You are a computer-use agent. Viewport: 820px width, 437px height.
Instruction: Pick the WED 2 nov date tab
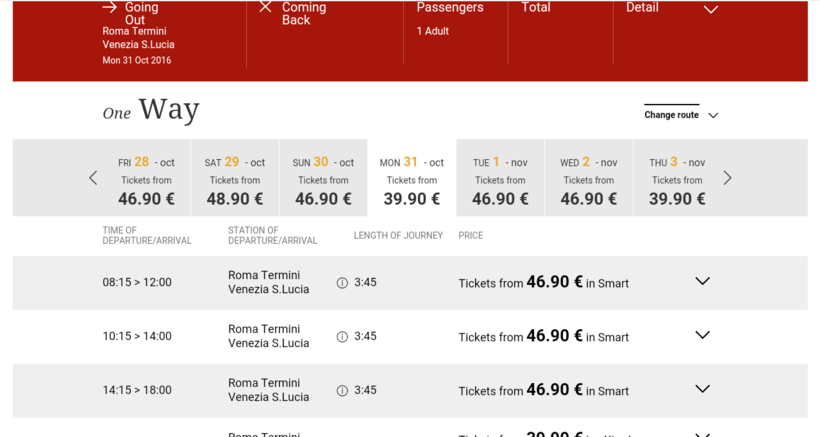[x=588, y=179]
